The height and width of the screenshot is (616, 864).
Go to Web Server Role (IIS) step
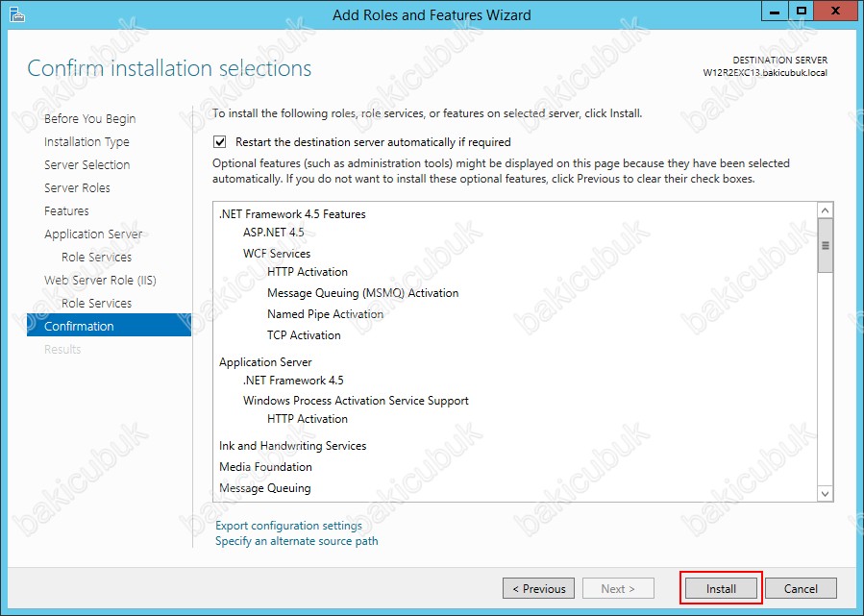tap(100, 281)
